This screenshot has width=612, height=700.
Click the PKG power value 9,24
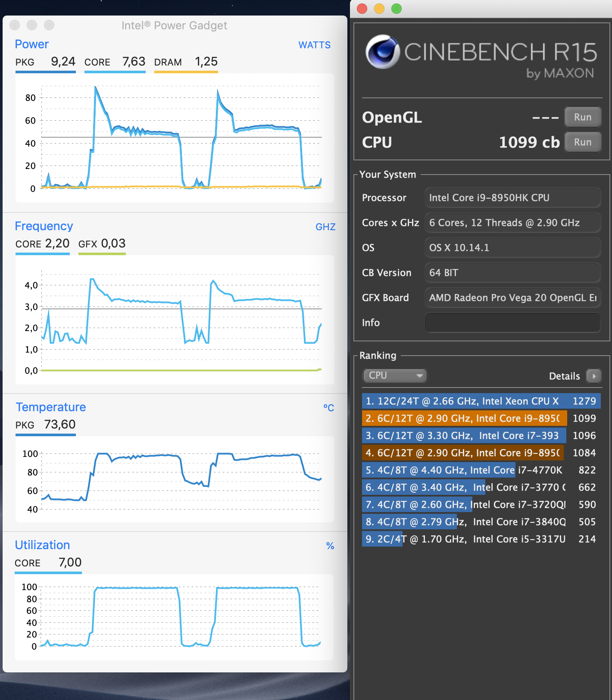point(63,62)
